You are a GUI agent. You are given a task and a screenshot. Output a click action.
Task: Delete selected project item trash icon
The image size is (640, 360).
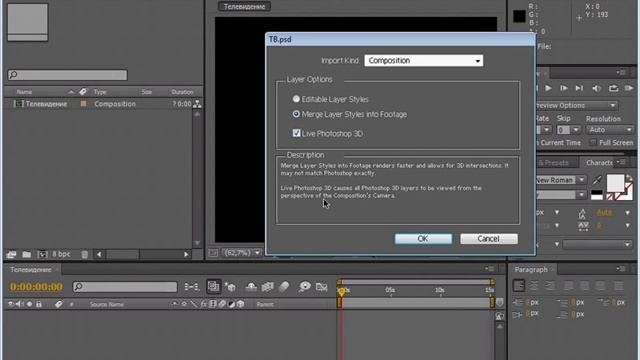pos(84,254)
